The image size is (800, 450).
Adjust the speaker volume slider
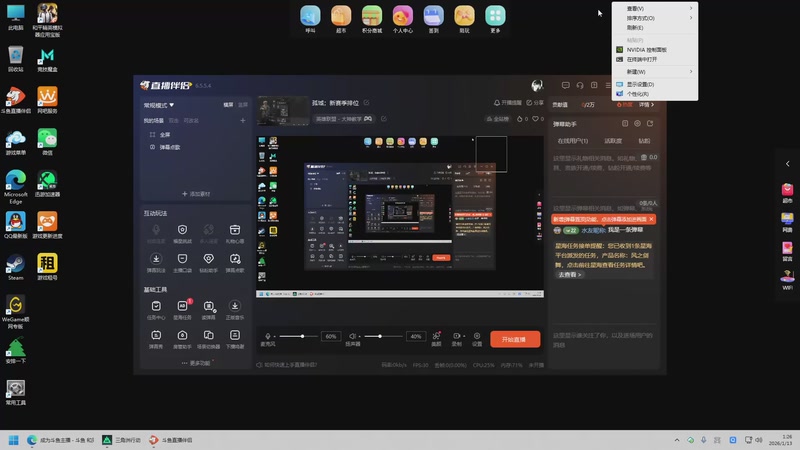tap(382, 336)
